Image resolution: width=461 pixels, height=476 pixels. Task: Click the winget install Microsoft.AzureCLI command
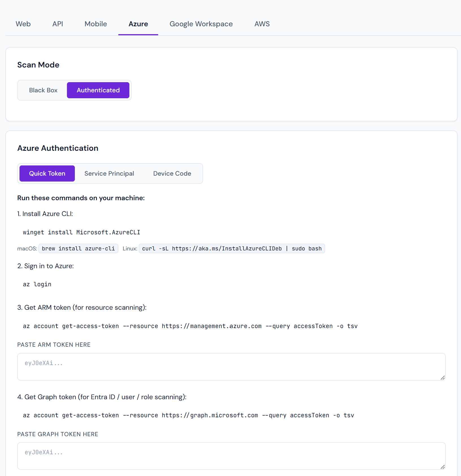click(x=82, y=232)
